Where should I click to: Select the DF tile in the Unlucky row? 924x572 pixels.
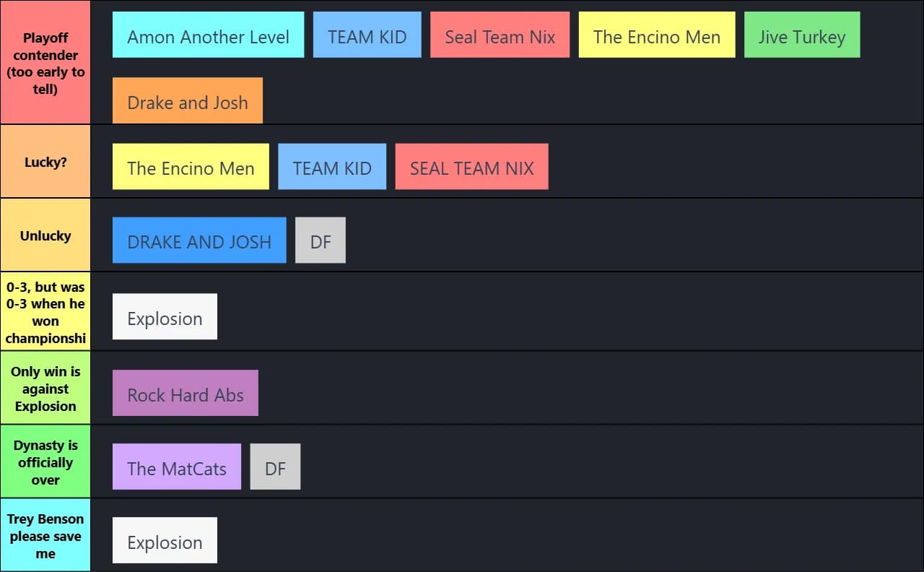tap(321, 240)
